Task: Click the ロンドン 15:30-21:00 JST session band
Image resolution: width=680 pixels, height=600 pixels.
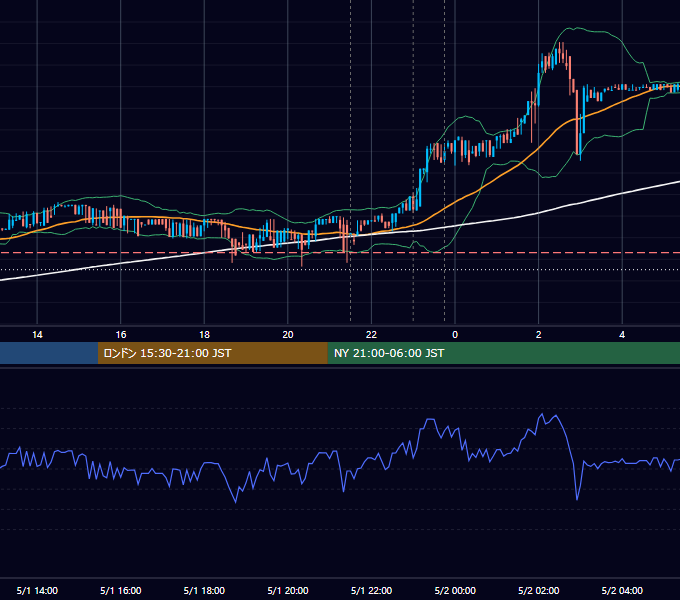Action: pos(212,353)
